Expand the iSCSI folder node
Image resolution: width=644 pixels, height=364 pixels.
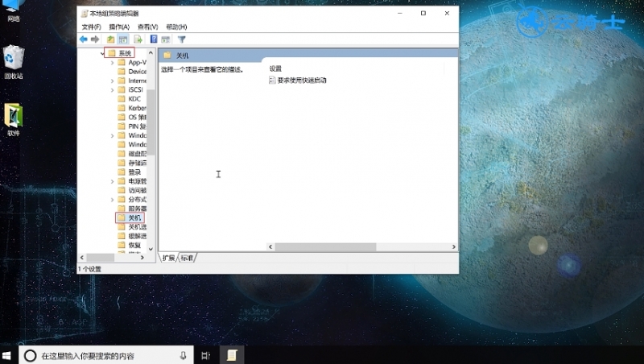112,90
